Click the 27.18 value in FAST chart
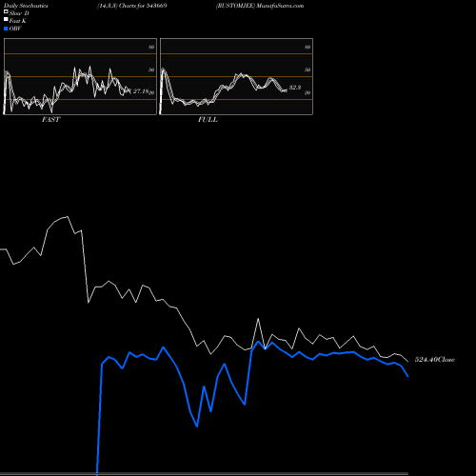The image size is (476, 476). tap(141, 91)
